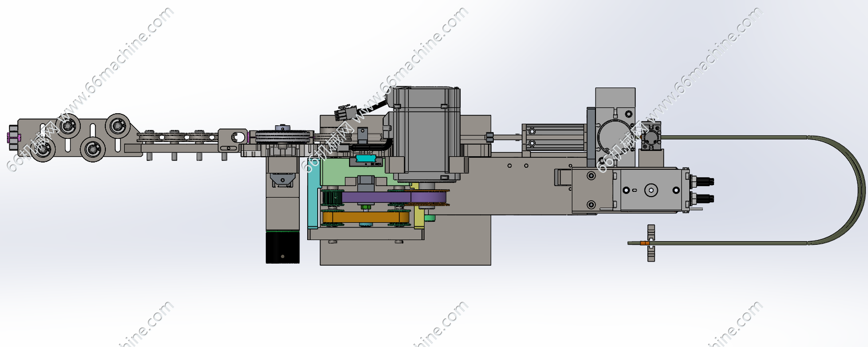Select the magenta fastener at far left end
Image resolution: width=868 pixels, height=347 pixels.
[13, 138]
